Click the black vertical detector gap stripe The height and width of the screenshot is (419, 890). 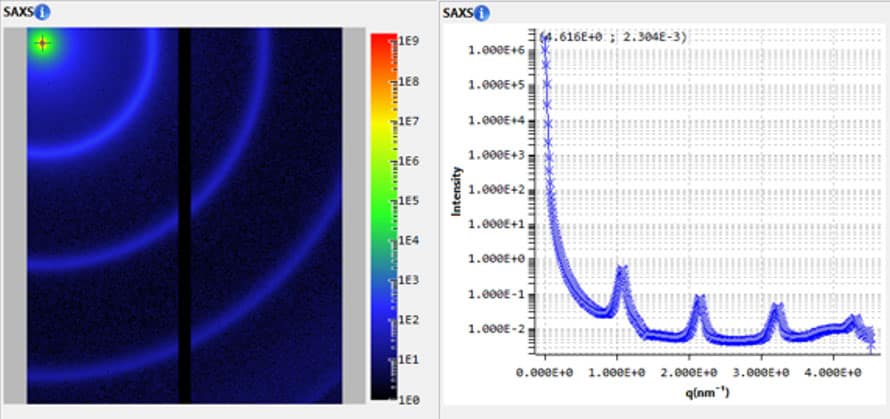coord(184,215)
